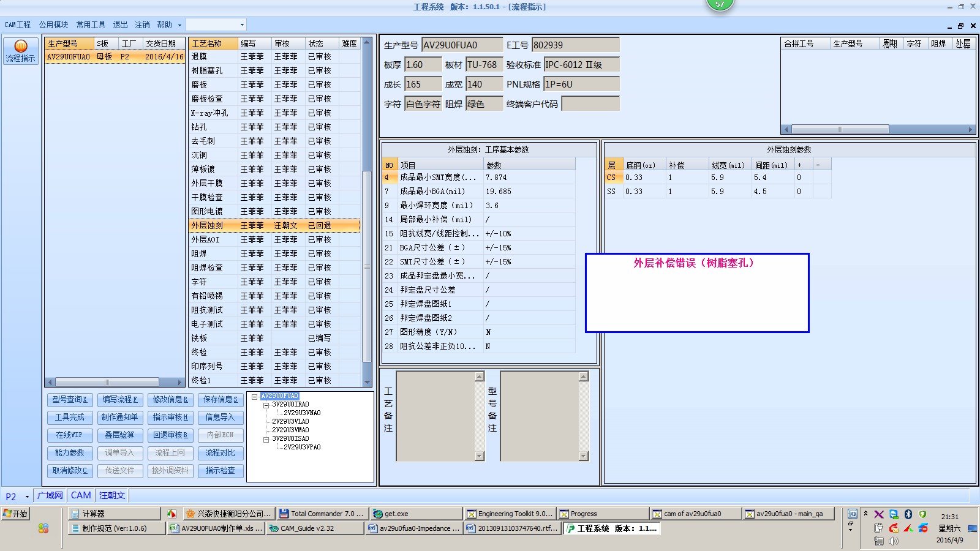Screen dimensions: 980x551
Task: Click the 叠层验算 button
Action: (x=120, y=435)
